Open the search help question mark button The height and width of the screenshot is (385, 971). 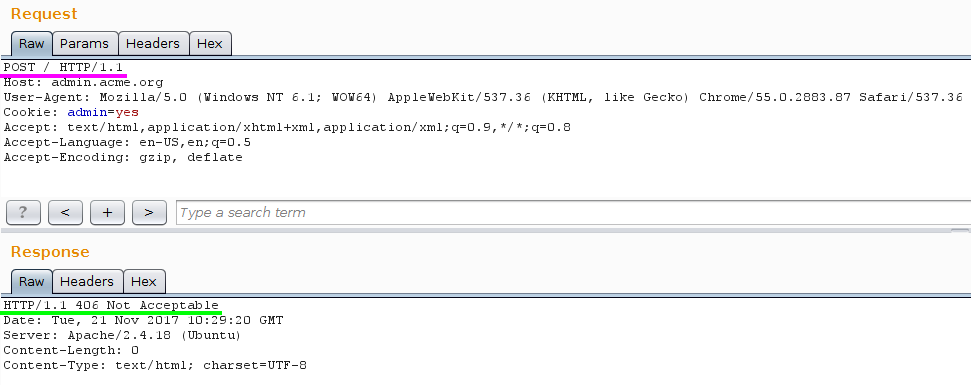point(23,212)
